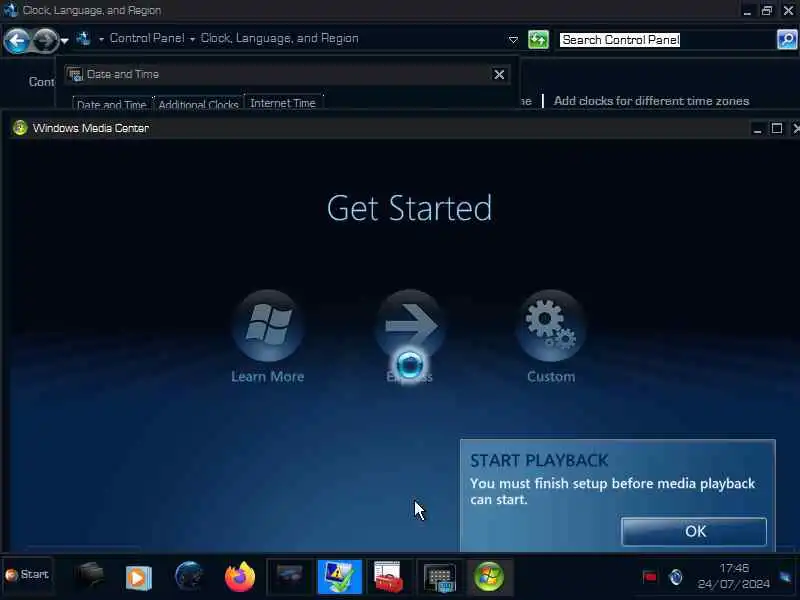The height and width of the screenshot is (600, 800).
Task: Restore down the Clock, Language, and Region window
Action: 767,10
